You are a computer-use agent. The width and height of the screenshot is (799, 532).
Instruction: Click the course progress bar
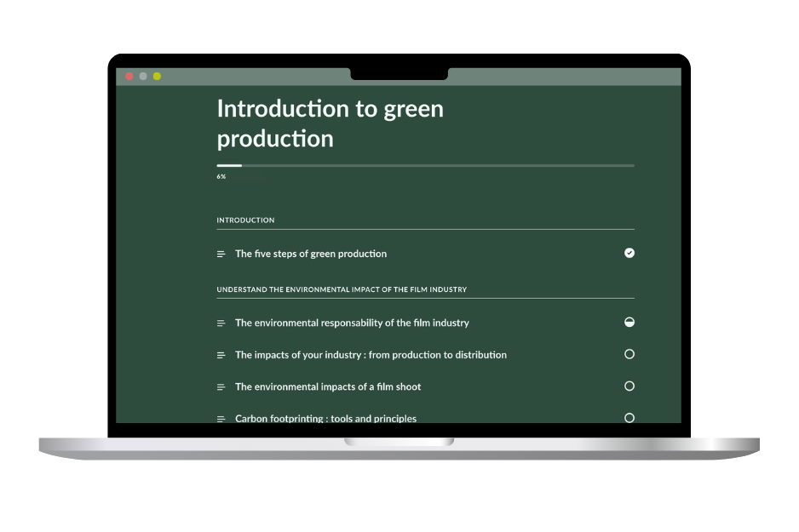point(425,165)
